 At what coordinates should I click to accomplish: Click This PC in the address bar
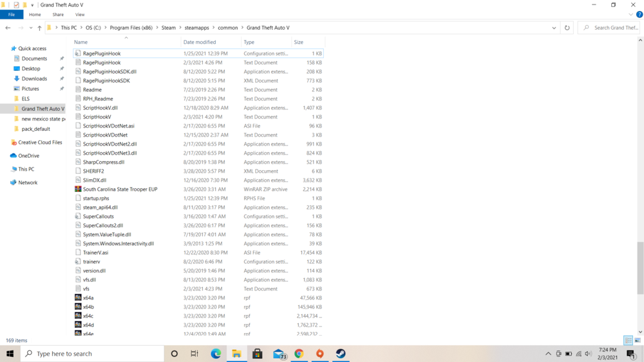pos(69,28)
